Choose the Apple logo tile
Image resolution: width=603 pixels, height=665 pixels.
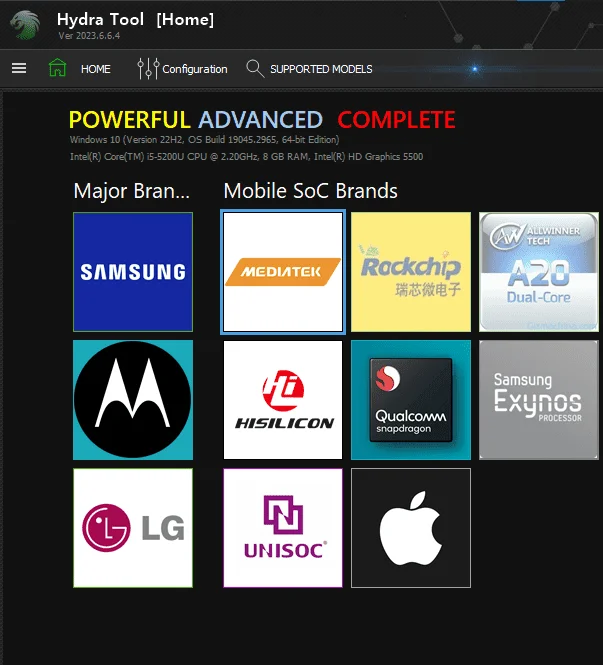(x=411, y=528)
